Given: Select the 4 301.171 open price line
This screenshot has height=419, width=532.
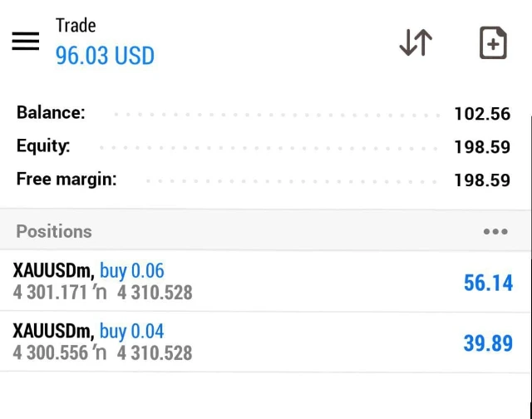Looking at the screenshot, I should pyautogui.click(x=102, y=293).
